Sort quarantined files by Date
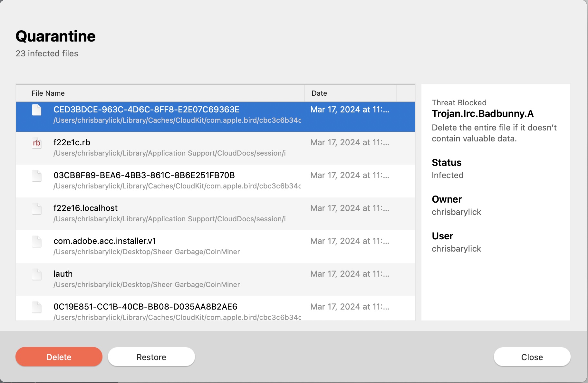 pyautogui.click(x=319, y=93)
